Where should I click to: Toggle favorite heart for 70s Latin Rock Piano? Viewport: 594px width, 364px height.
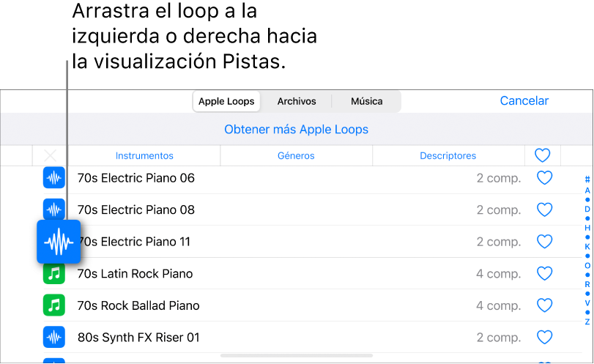pos(544,274)
